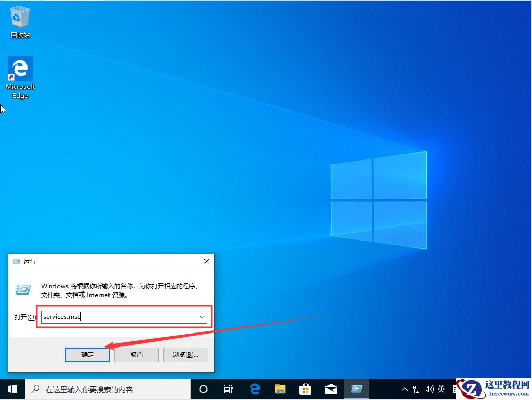Click the 确定 button in the Run dialog
Screen dimensions: 532x400
click(x=87, y=354)
